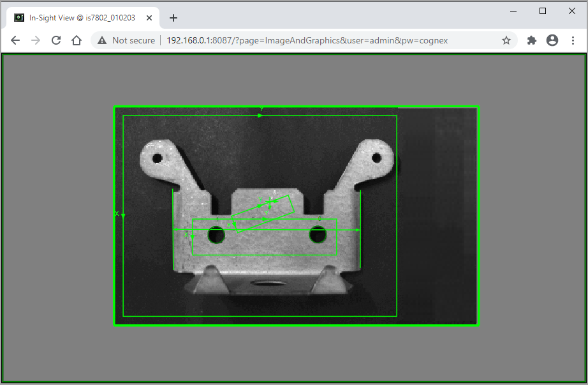This screenshot has height=385, width=588.
Task: Bookmark this page with the star icon
Action: (506, 40)
